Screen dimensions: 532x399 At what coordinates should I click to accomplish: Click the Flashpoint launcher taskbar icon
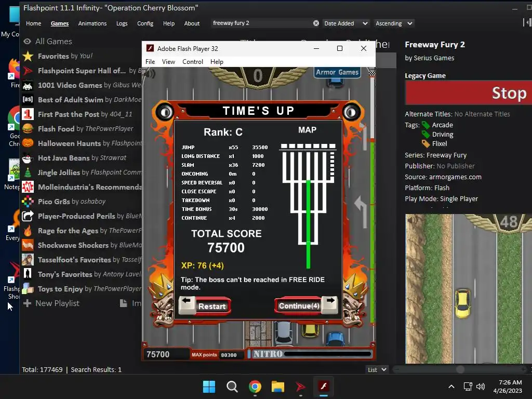tap(300, 387)
